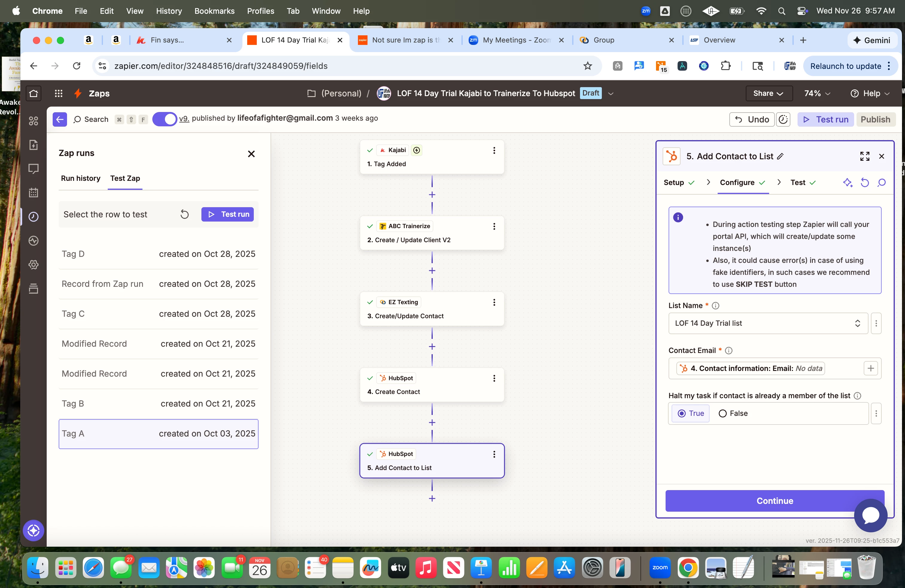The height and width of the screenshot is (588, 905).
Task: Open the support chat bubble
Action: click(870, 515)
